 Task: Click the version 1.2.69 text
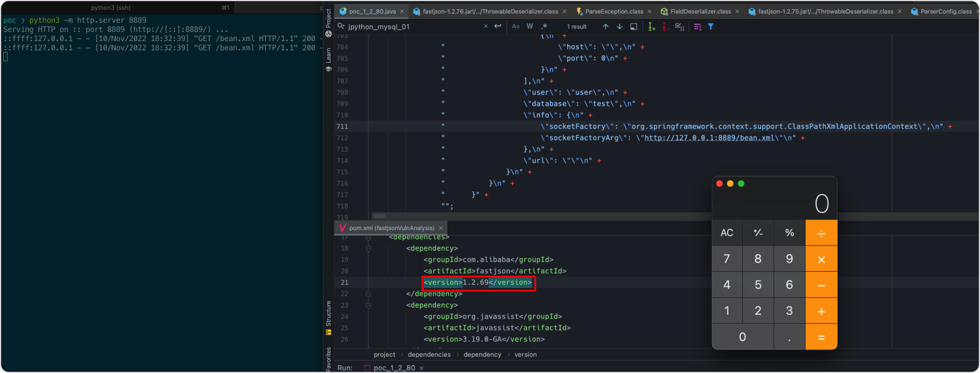click(476, 283)
